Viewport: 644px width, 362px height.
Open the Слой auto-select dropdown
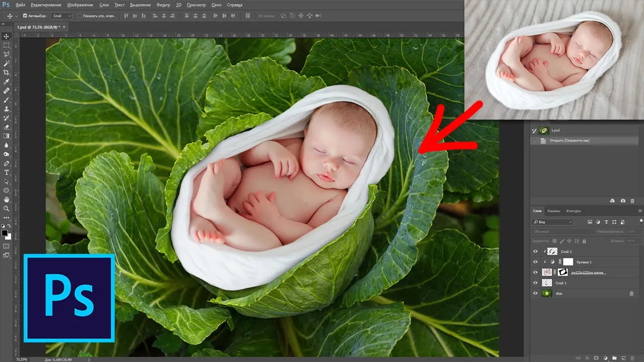click(62, 16)
